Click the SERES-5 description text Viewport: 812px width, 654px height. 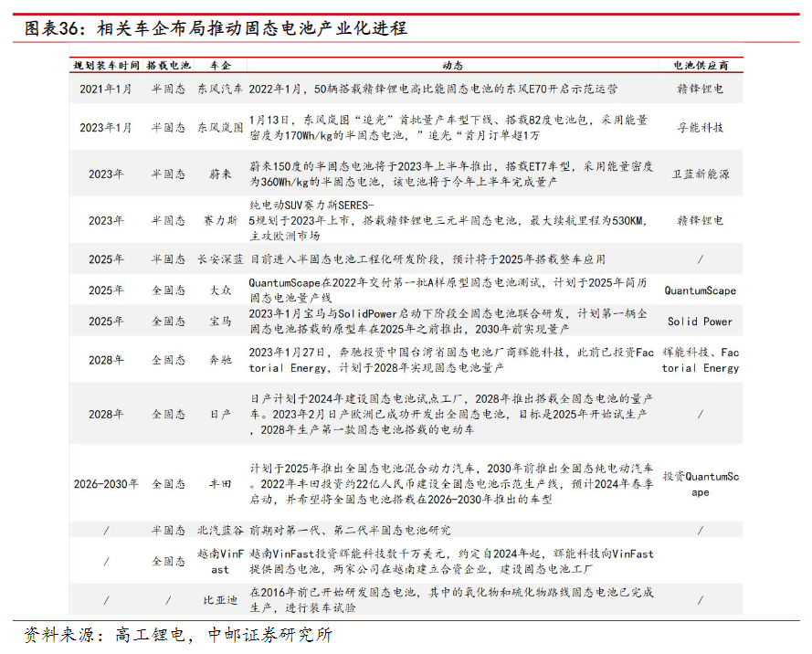(448, 221)
